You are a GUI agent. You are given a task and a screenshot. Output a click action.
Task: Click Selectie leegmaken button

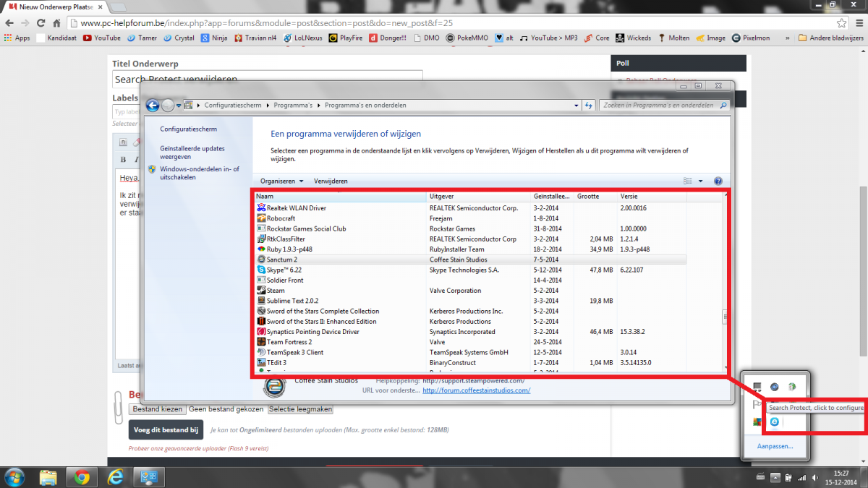tap(300, 409)
